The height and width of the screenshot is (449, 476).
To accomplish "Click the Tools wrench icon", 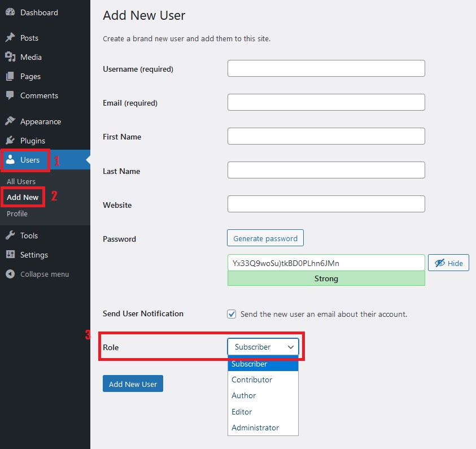I will pos(10,236).
